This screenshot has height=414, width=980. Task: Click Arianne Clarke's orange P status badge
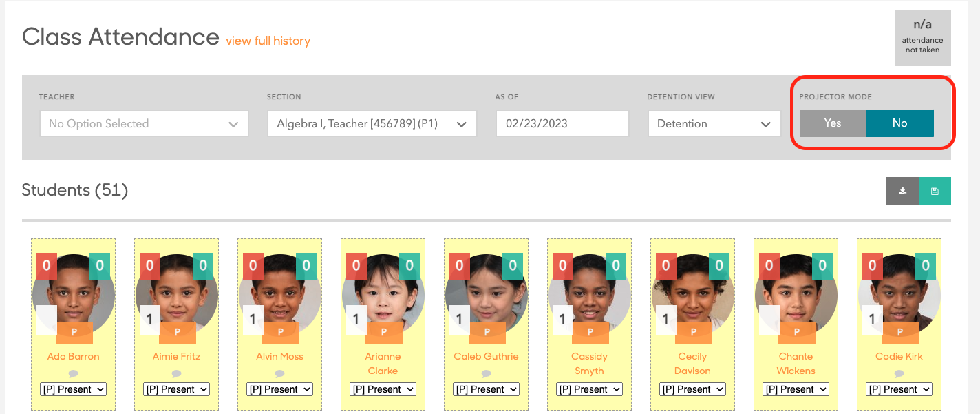383,332
